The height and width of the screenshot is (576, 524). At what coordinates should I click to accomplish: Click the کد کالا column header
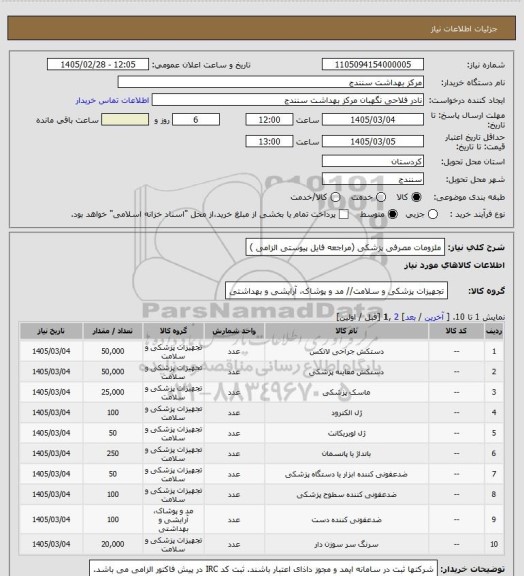(456, 331)
